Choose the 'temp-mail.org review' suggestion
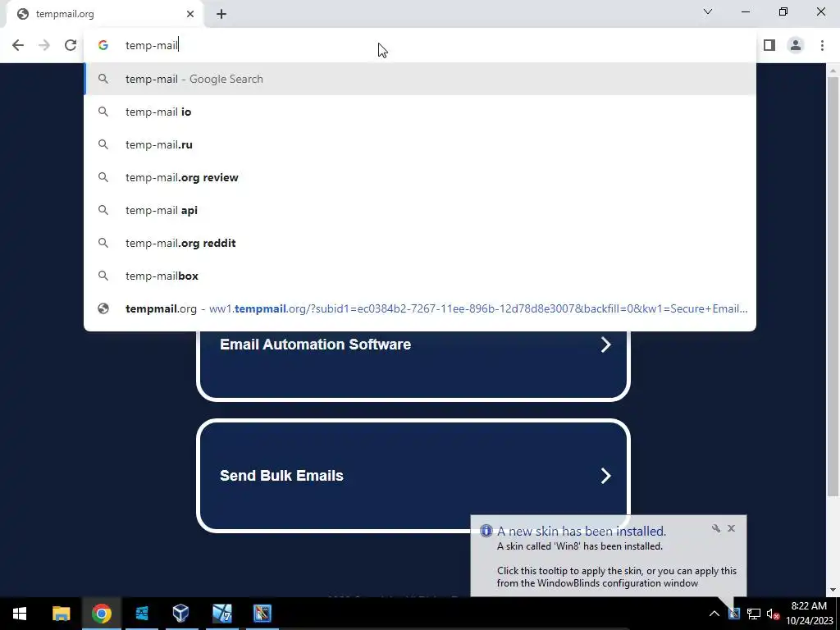840x630 pixels. (420, 177)
